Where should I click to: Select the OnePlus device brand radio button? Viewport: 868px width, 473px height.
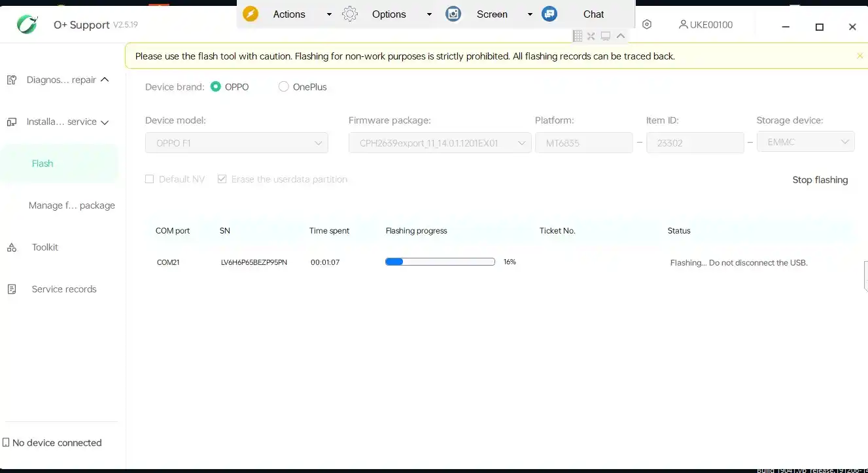tap(283, 86)
